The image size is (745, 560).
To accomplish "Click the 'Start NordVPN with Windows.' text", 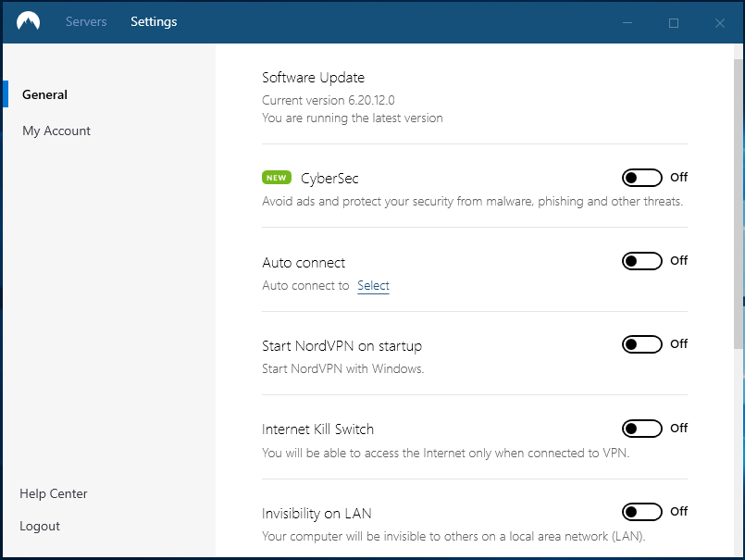I will pos(343,369).
